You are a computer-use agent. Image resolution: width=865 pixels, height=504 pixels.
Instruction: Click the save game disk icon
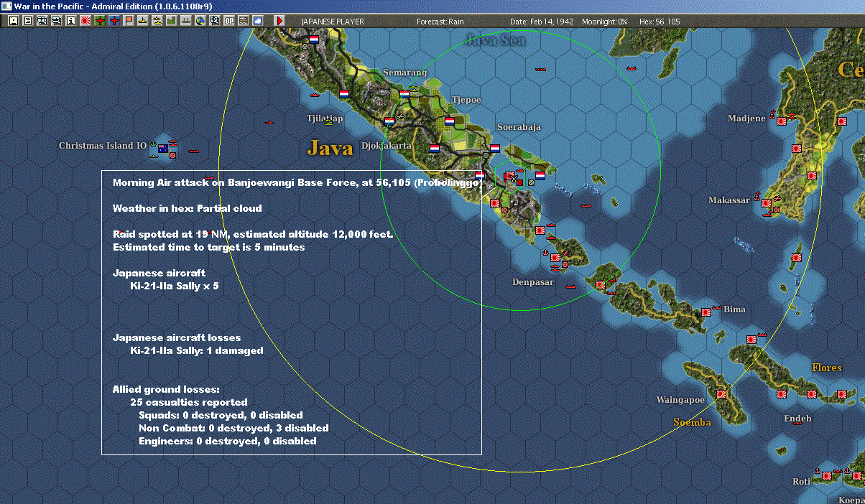pyautogui.click(x=13, y=21)
